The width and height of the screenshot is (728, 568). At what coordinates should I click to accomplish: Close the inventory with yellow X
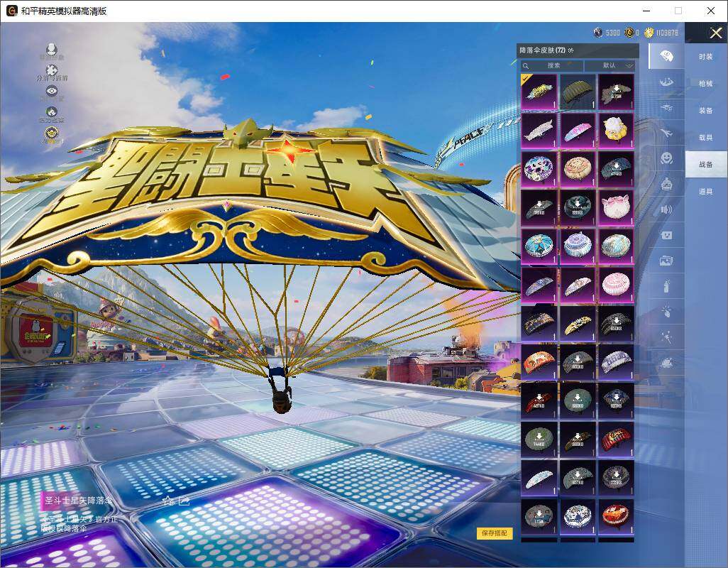point(715,33)
